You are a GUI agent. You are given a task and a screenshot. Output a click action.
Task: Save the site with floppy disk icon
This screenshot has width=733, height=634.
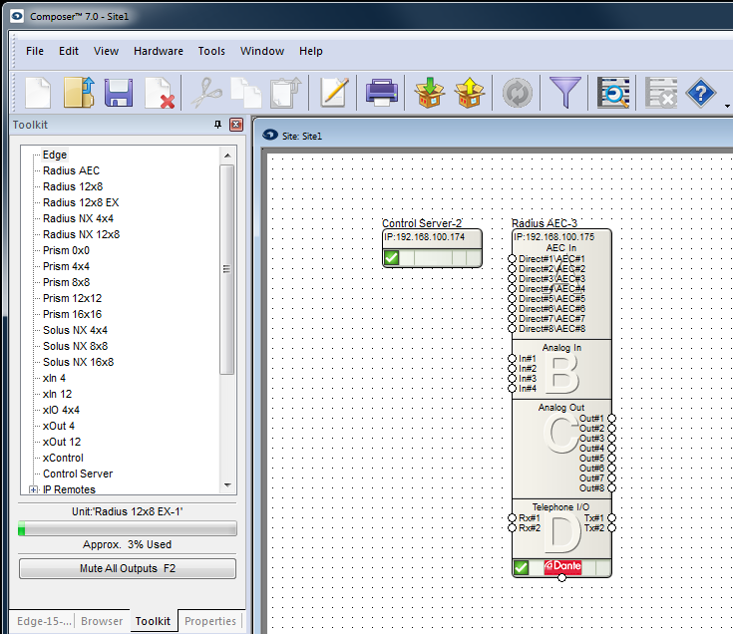[118, 93]
